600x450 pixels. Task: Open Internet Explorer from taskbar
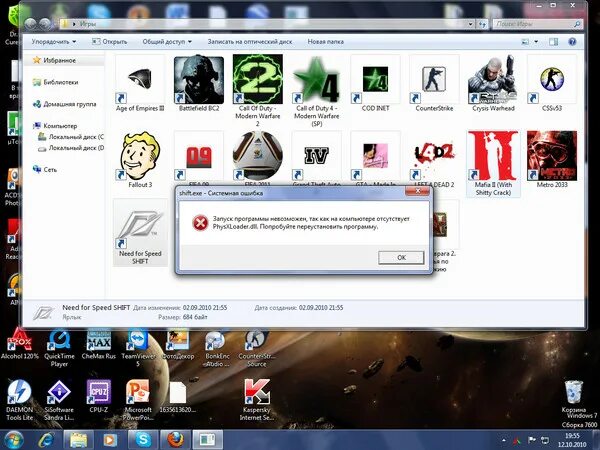[x=47, y=440]
